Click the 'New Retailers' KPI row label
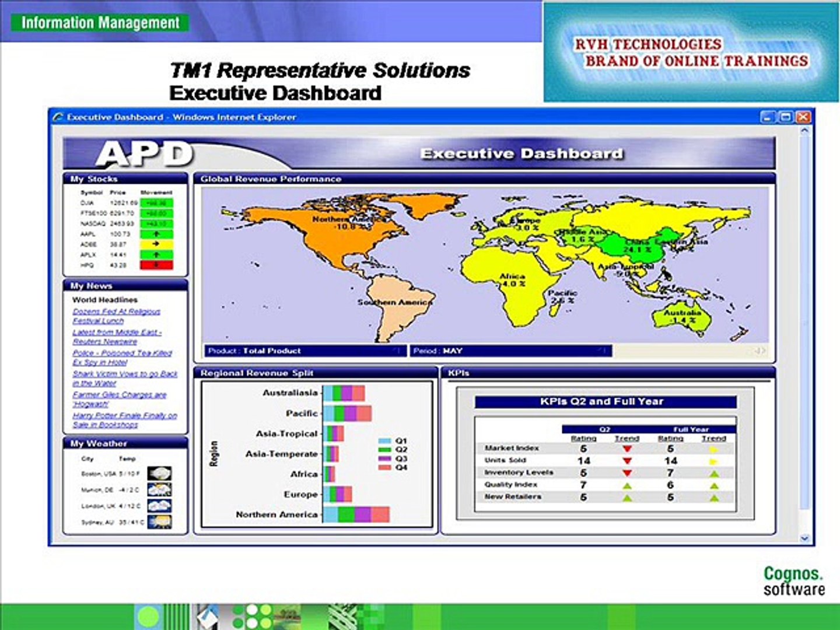The image size is (840, 630). click(513, 496)
